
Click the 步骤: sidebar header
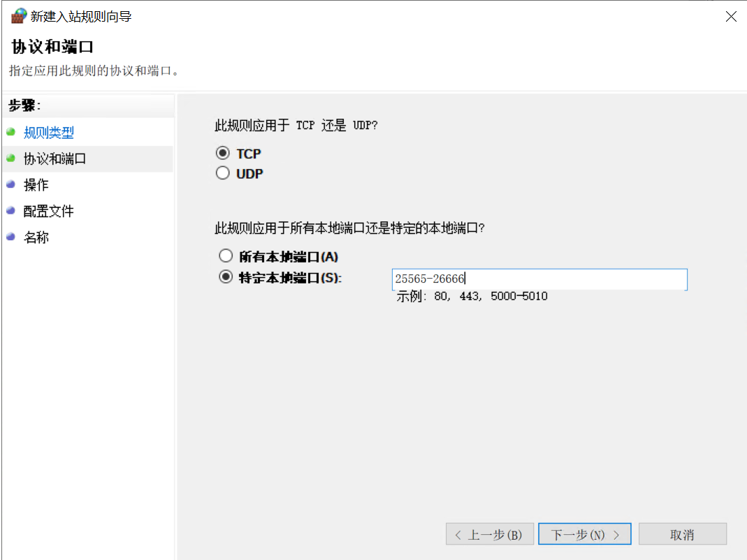point(24,105)
